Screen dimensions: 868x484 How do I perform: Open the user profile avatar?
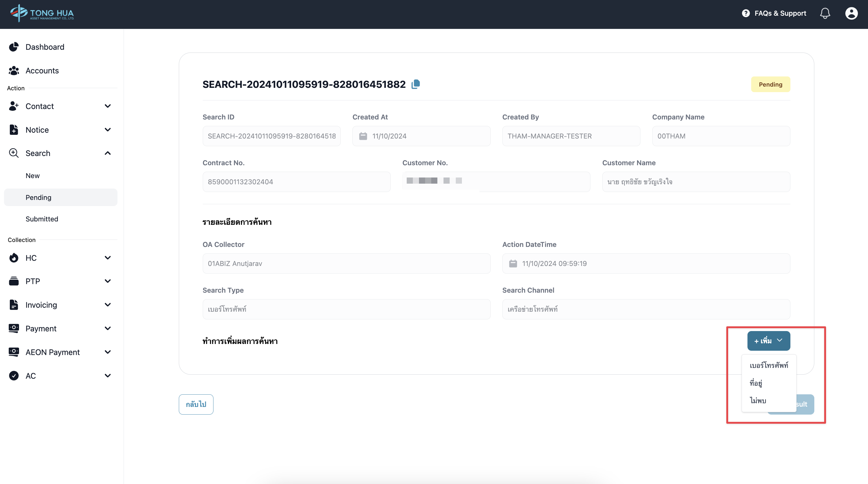pos(851,14)
